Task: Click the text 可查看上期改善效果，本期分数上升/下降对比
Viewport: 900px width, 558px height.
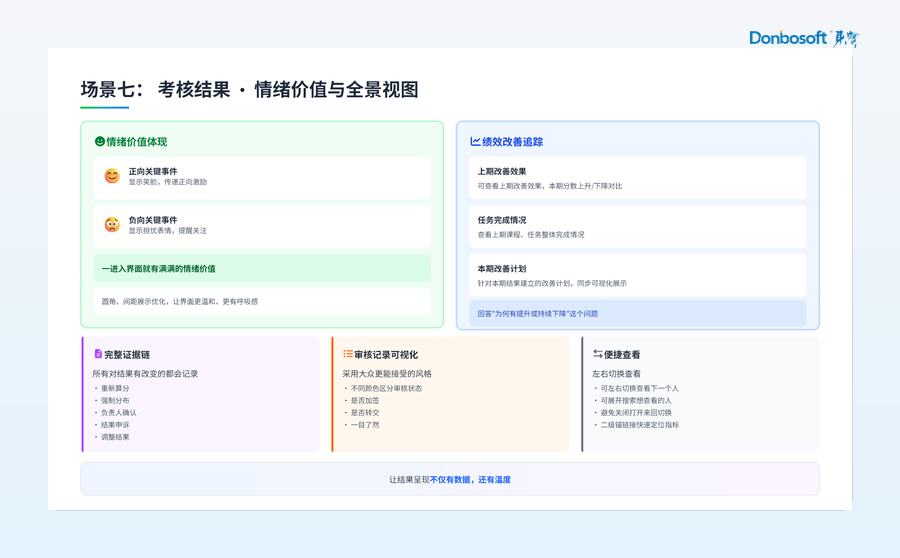Action: tap(550, 186)
